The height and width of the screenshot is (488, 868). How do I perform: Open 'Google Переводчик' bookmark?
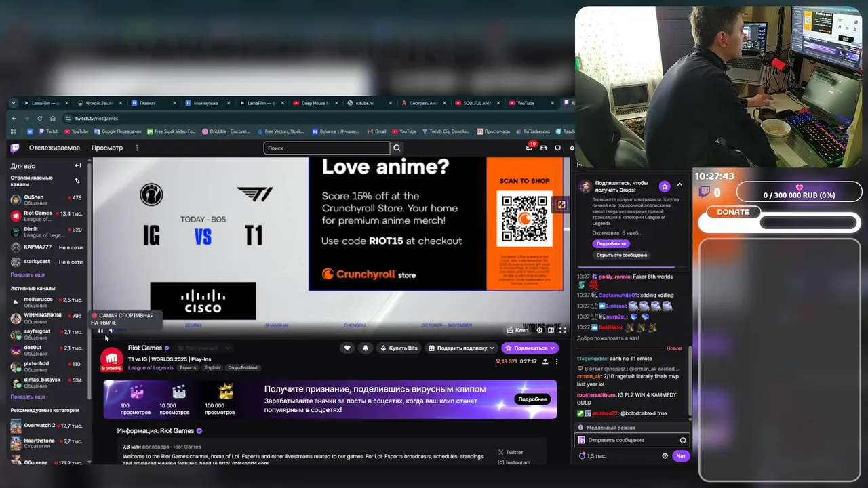point(117,131)
